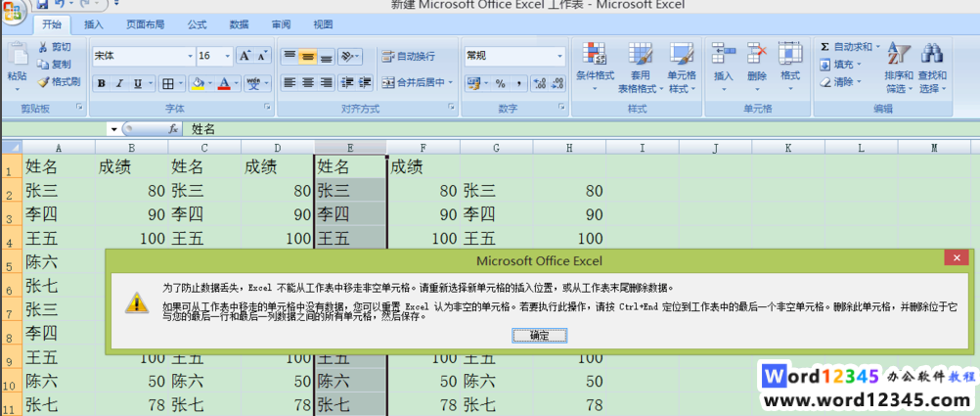980x416 pixels.
Task: Click decrease decimal places icon
Action: (557, 83)
